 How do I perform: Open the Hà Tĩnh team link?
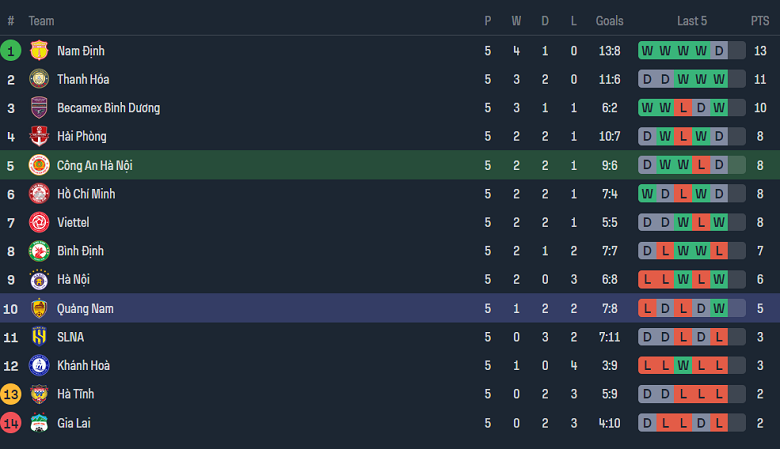(75, 394)
